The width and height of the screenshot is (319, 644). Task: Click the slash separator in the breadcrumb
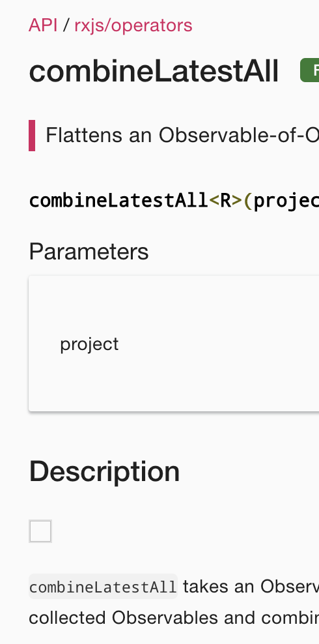(x=66, y=25)
